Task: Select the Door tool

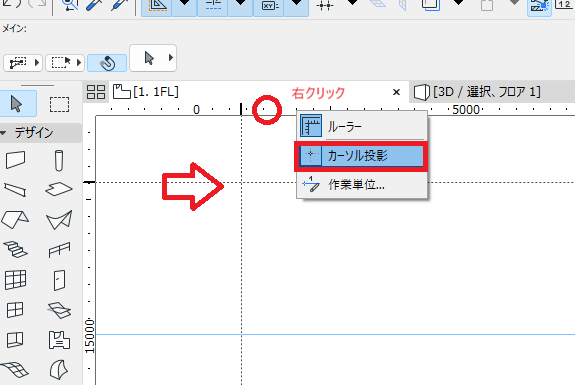Action: (59, 280)
